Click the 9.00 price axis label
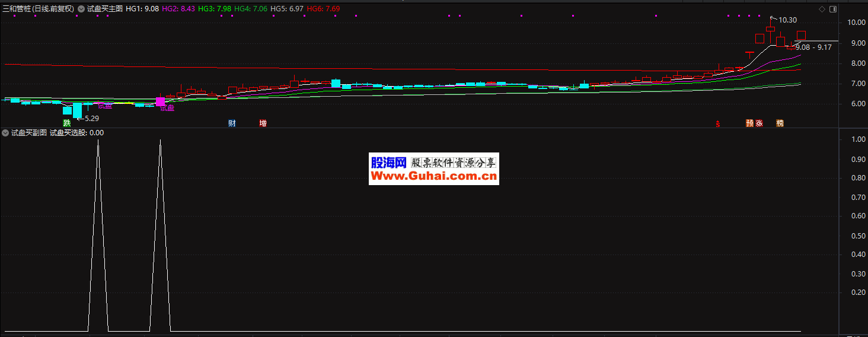 tap(859, 43)
